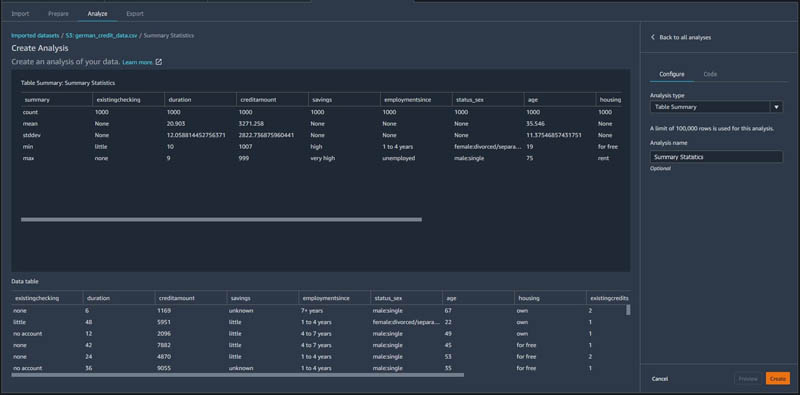The width and height of the screenshot is (800, 395).
Task: Click the min housing cell for free
Action: 608,146
